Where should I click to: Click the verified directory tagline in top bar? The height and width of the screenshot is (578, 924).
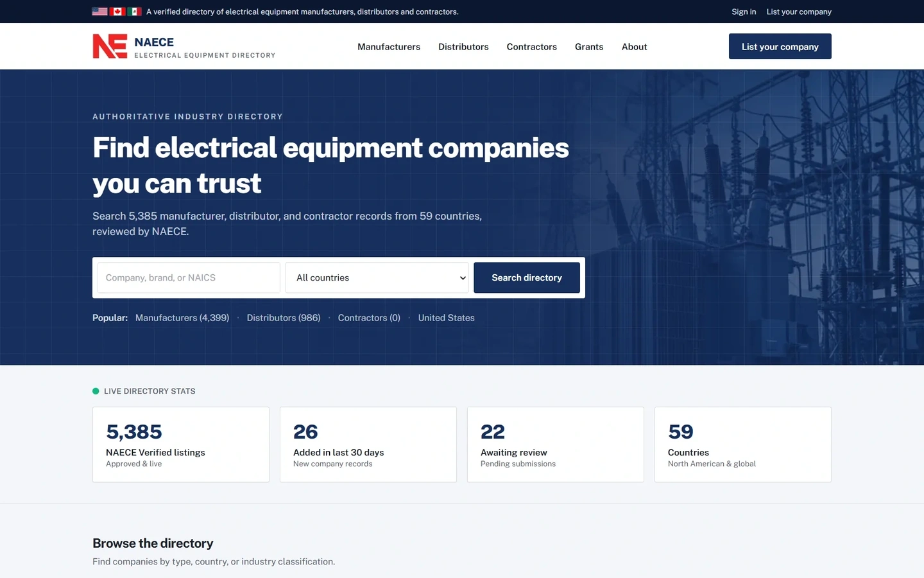click(302, 12)
